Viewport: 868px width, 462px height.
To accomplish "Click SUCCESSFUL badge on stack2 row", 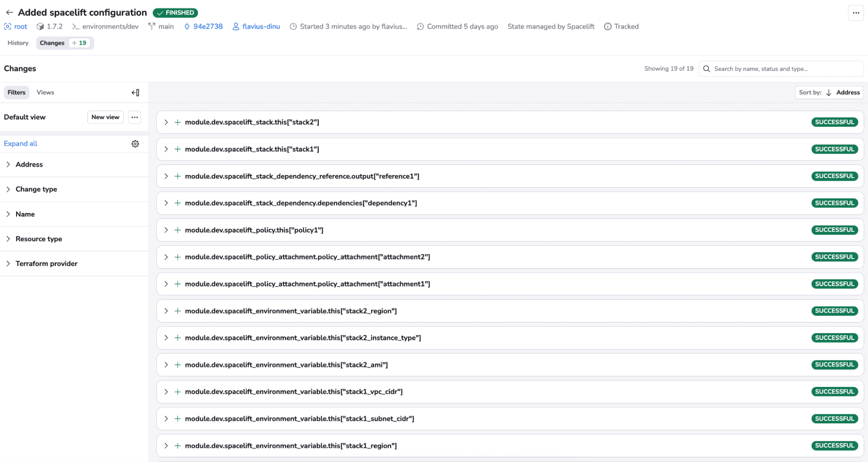I will (x=835, y=122).
